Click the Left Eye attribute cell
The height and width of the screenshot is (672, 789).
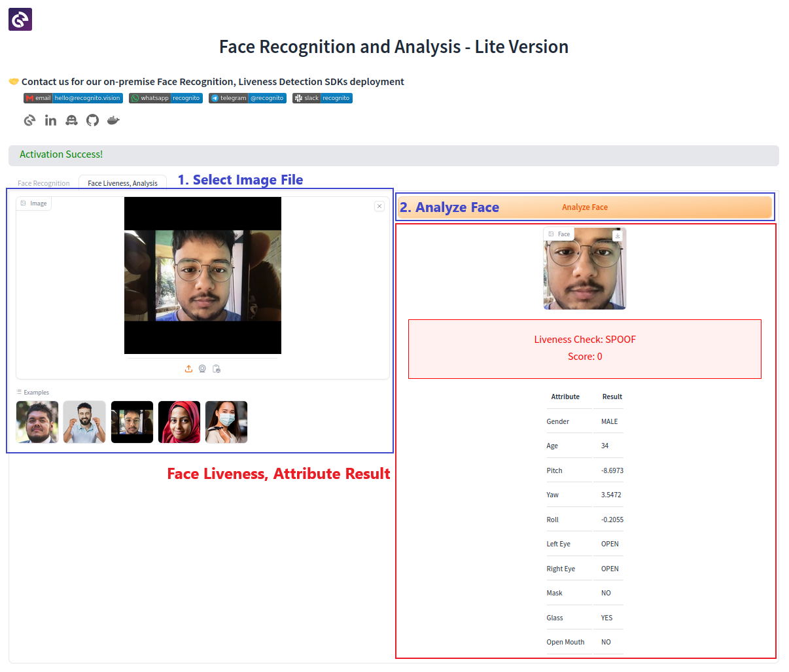[x=559, y=544]
